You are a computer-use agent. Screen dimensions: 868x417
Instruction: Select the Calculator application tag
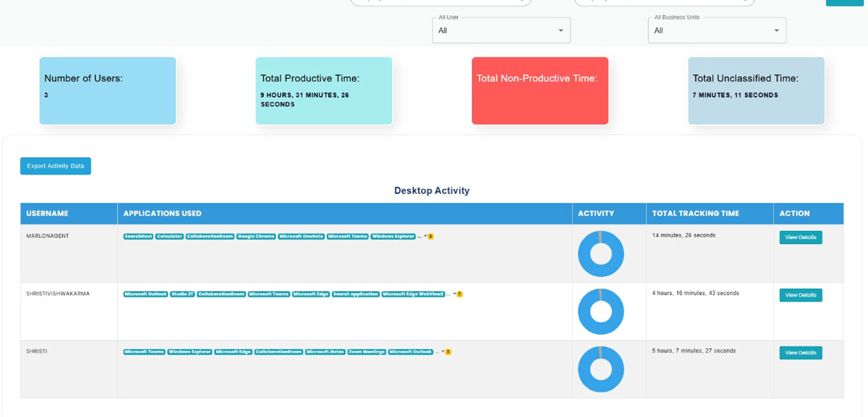pyautogui.click(x=169, y=237)
